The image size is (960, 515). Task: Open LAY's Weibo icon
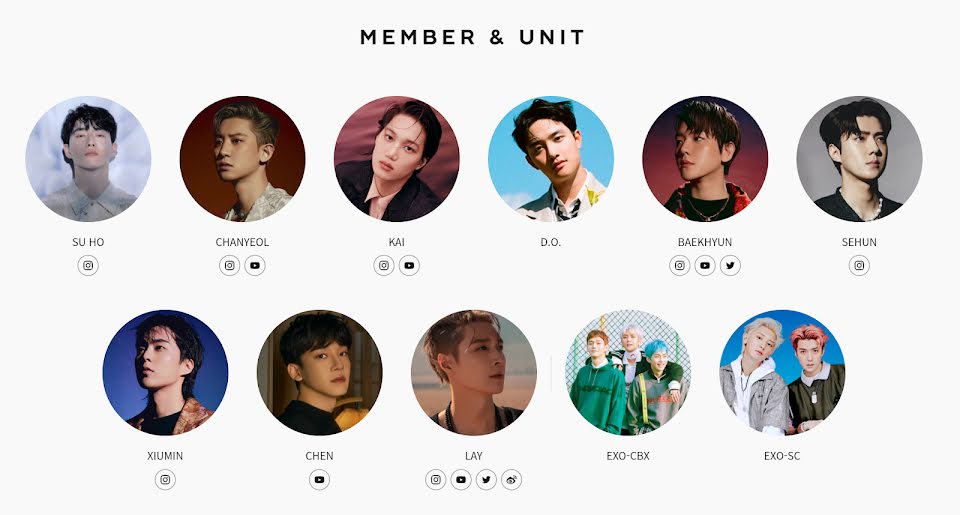pos(511,479)
